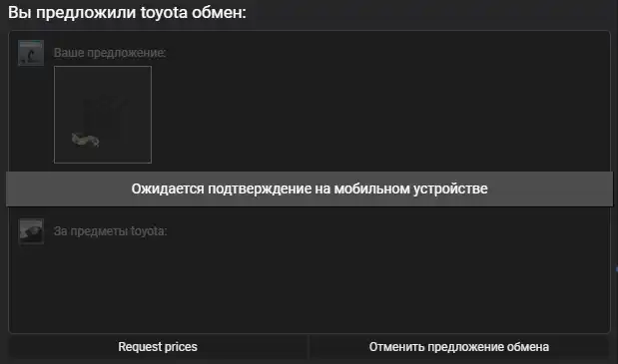The height and width of the screenshot is (364, 618).
Task: Click Request prices button
Action: 158,347
